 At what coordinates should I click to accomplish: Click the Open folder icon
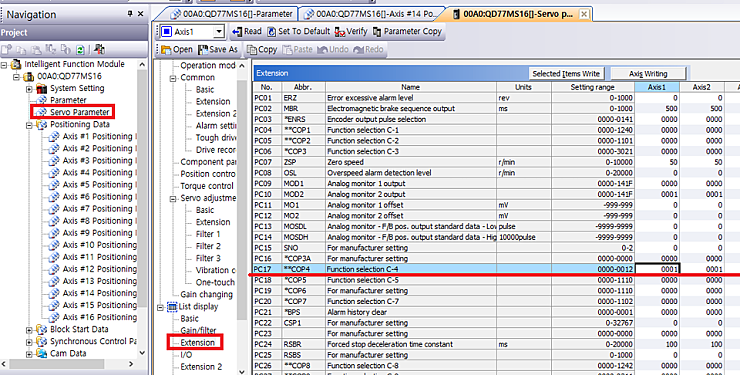tap(166, 50)
